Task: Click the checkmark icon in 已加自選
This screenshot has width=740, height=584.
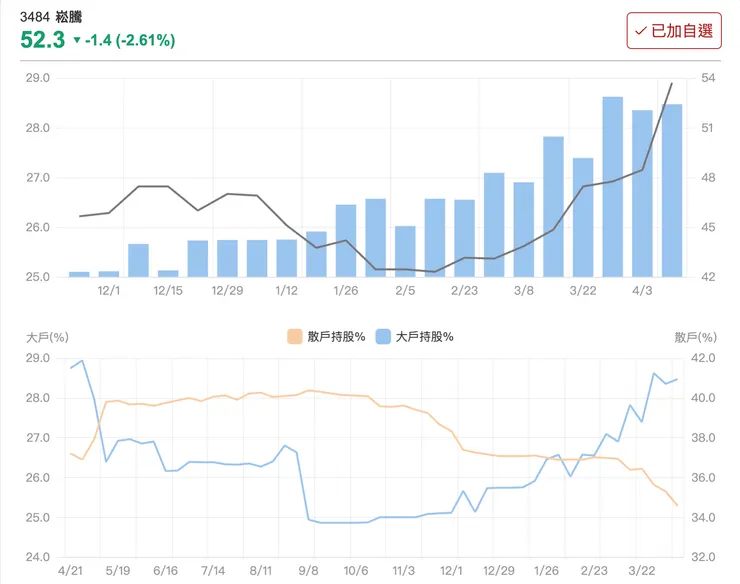Action: click(640, 31)
